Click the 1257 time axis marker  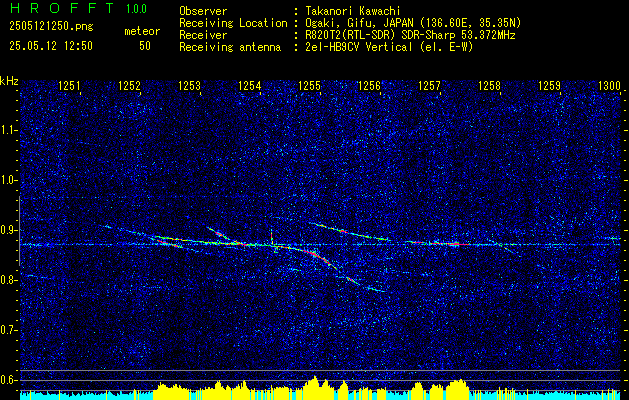pos(429,85)
